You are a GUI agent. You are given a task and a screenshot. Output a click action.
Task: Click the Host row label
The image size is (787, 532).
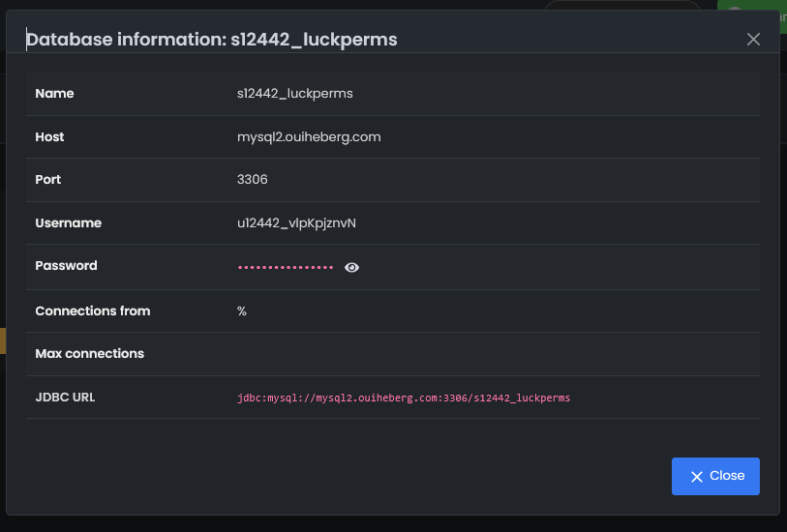pyautogui.click(x=49, y=137)
